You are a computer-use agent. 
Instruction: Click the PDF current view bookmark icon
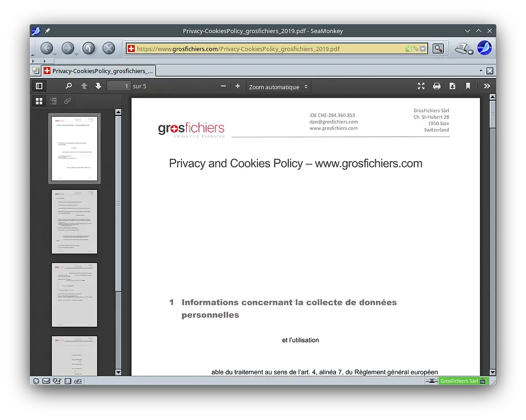pos(467,86)
